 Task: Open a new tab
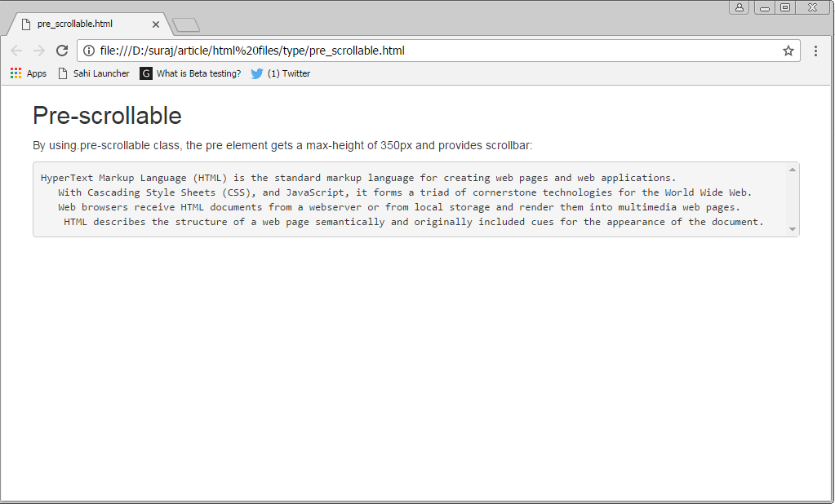click(x=186, y=24)
